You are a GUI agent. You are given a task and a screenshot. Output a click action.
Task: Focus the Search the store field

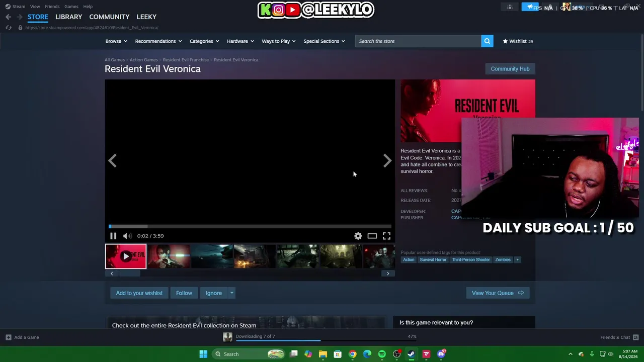coord(418,41)
